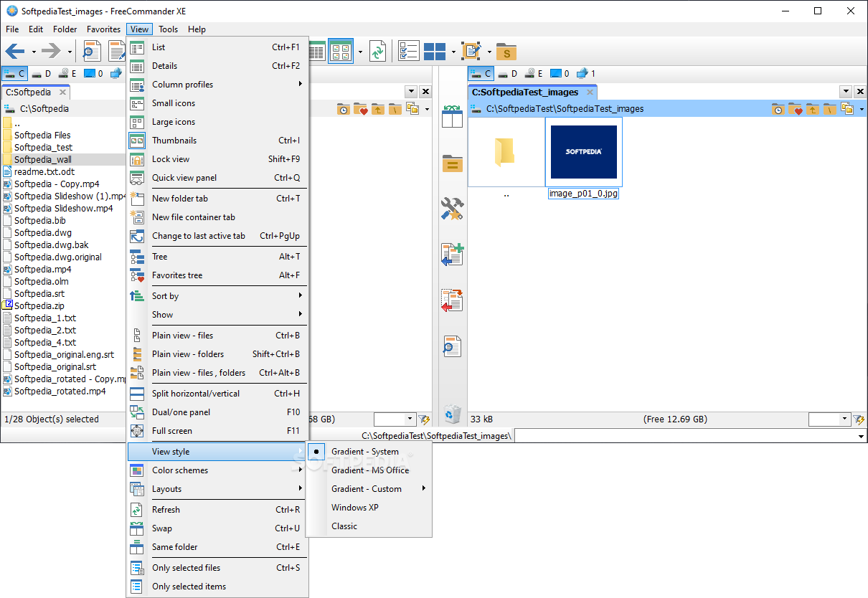Screen dimensions: 868x598
Task: Click the multi-rename pencil toolbar icon
Action: point(471,52)
